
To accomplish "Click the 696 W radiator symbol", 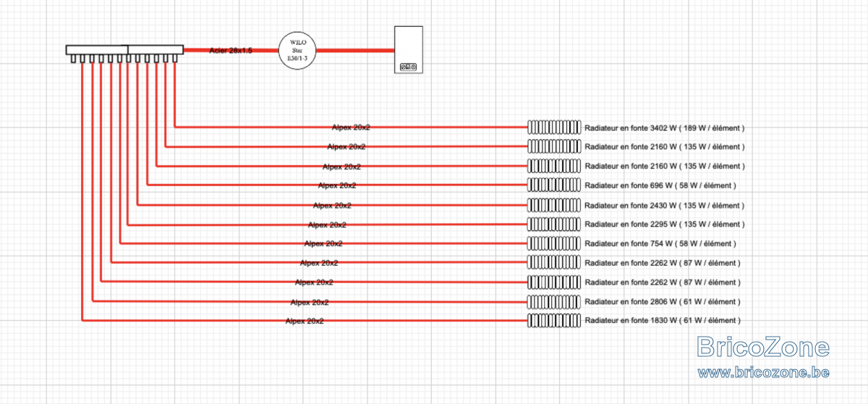I will click(553, 185).
